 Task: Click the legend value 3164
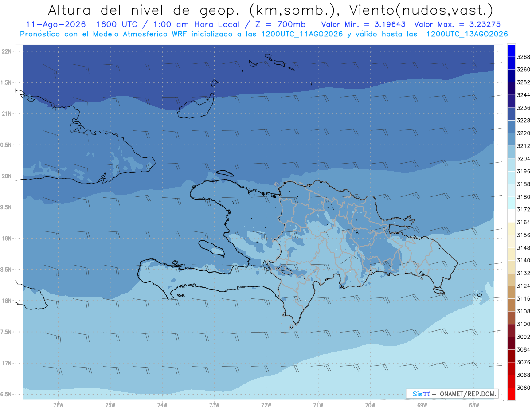523,222
